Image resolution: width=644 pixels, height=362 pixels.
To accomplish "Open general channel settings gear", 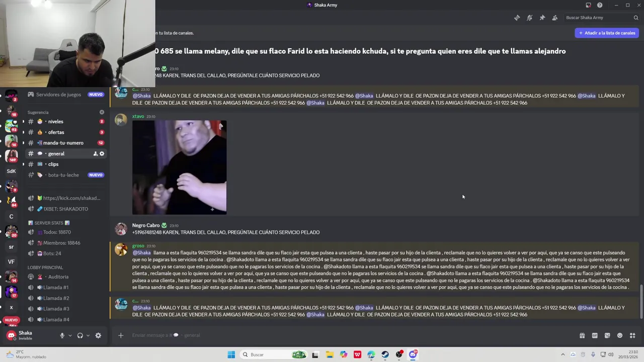I will [102, 153].
